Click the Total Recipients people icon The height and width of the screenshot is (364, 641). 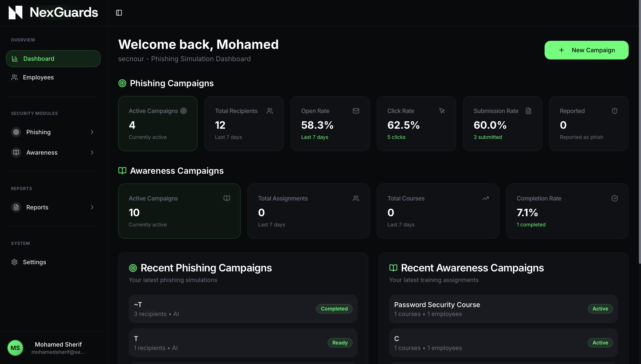click(270, 111)
